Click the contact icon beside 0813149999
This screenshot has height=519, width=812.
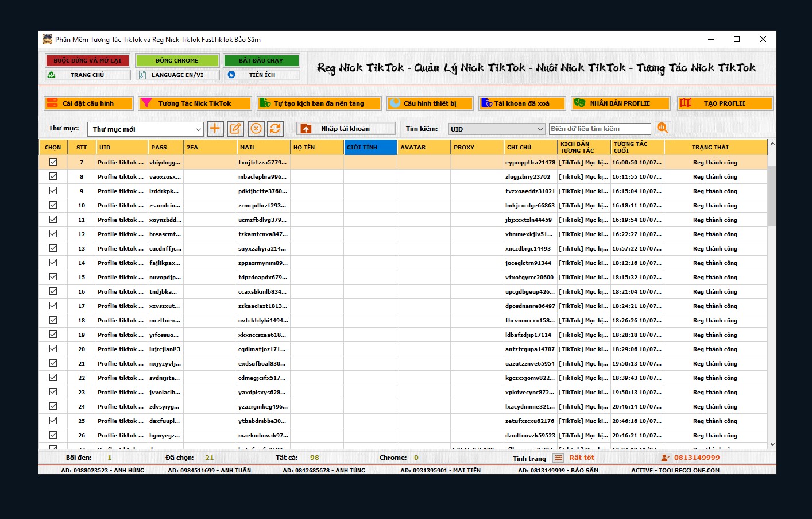pyautogui.click(x=665, y=458)
